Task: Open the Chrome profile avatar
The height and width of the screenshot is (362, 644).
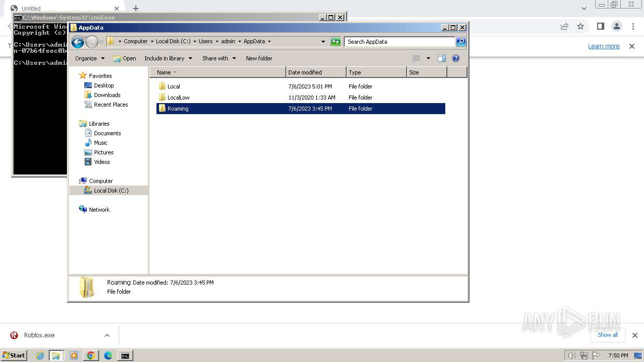Action: pos(616,26)
